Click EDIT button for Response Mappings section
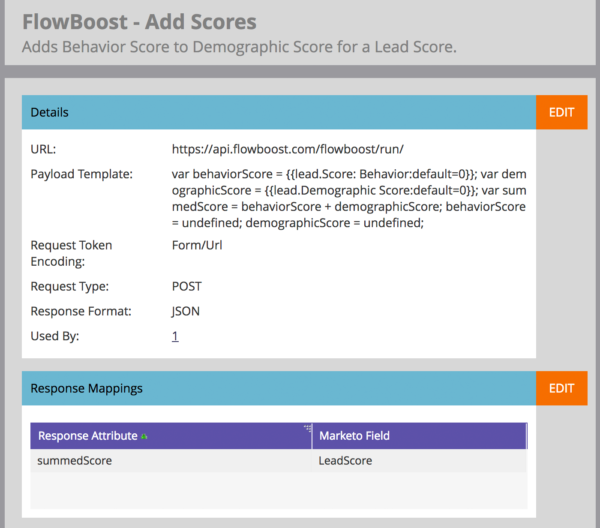This screenshot has height=528, width=600. [561, 388]
